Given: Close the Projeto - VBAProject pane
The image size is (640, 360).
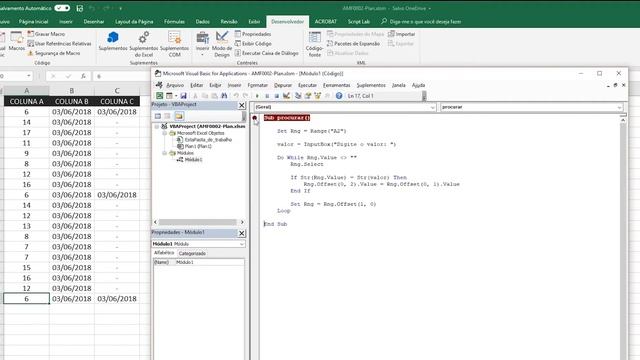Looking at the screenshot, I should tap(242, 105).
